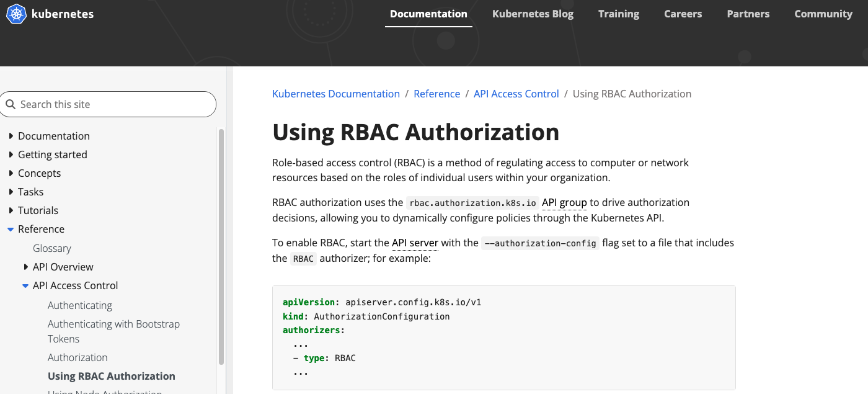Focus the Search this site field
This screenshot has width=868, height=394.
click(108, 104)
